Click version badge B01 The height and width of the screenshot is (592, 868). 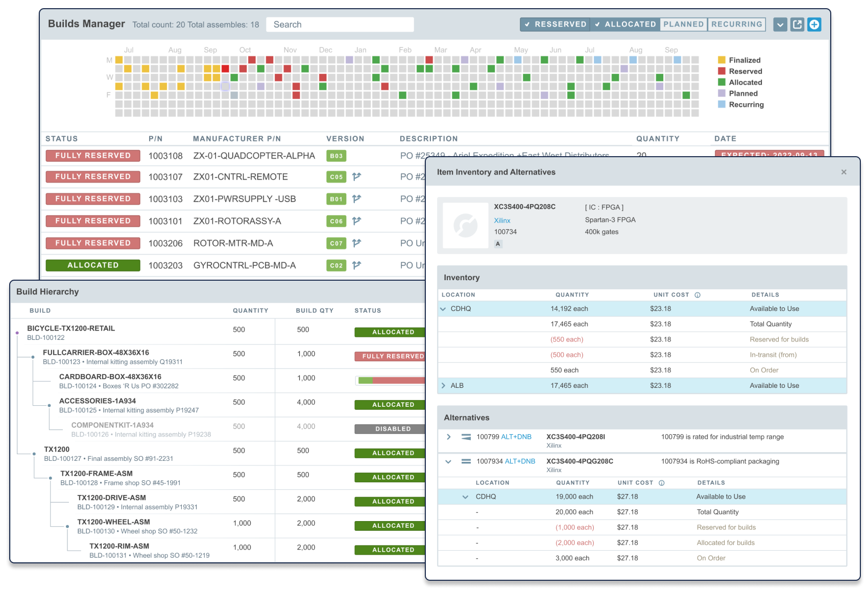tap(336, 199)
